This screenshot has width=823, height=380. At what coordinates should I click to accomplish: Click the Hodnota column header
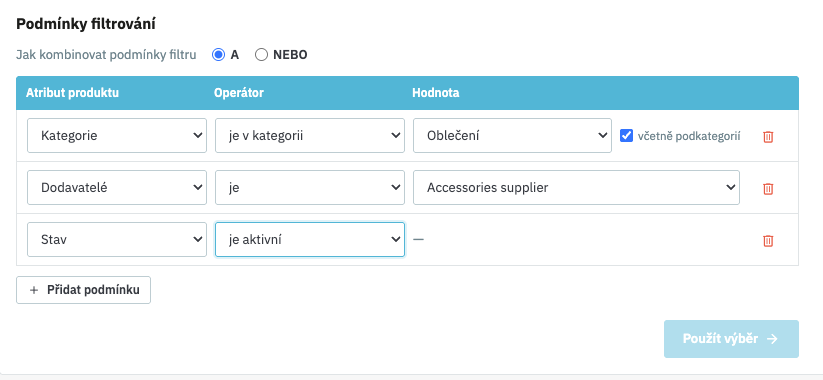[x=436, y=93]
